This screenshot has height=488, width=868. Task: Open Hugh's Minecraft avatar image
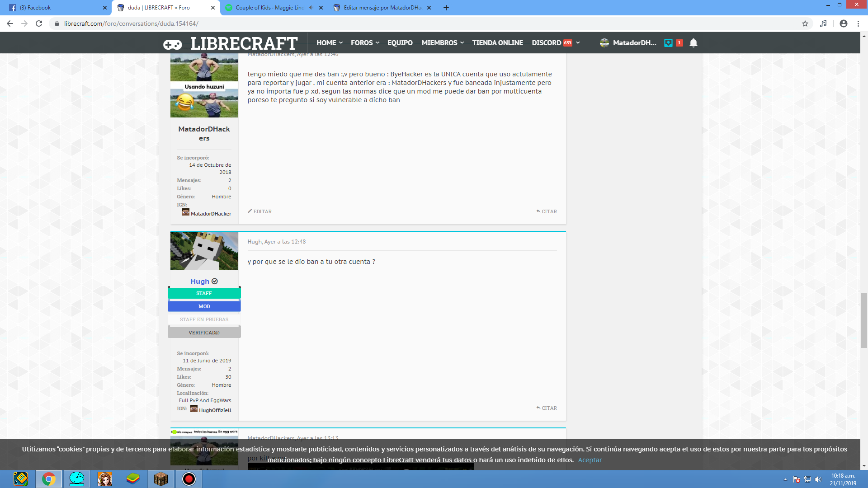(x=204, y=251)
